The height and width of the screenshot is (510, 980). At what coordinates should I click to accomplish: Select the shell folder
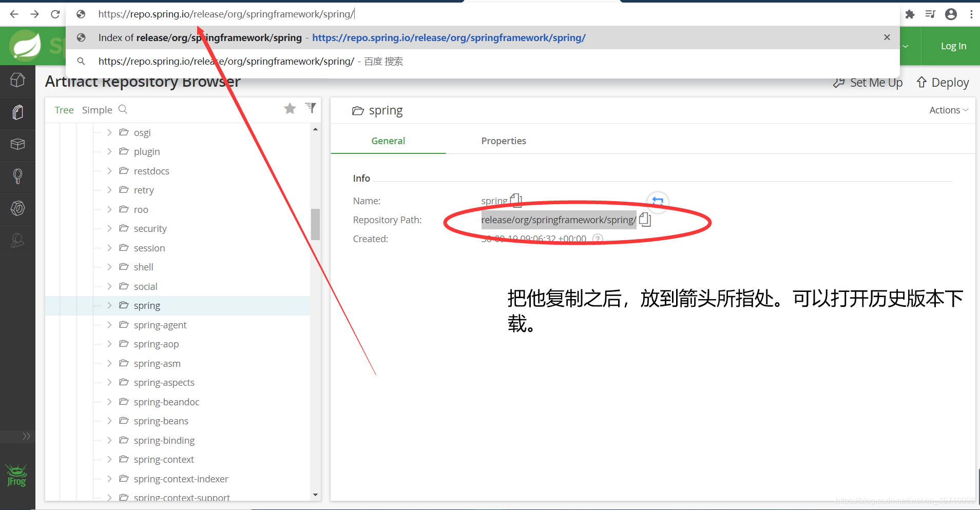[x=143, y=267]
